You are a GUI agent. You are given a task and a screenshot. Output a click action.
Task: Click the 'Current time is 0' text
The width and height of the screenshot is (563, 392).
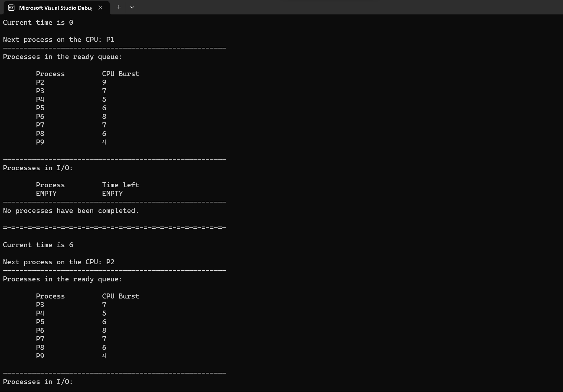coord(38,22)
